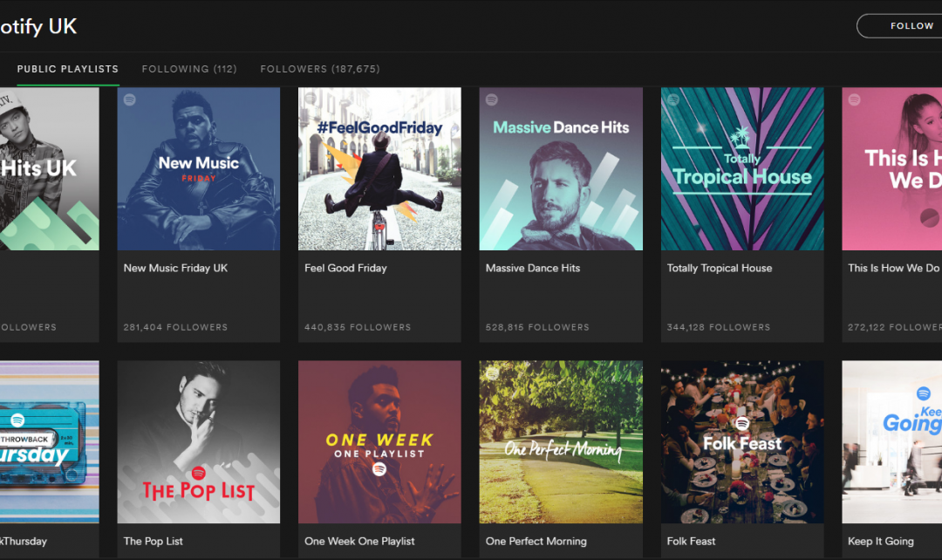This screenshot has width=942, height=560.
Task: Click the This Is How We Do title
Action: click(893, 268)
